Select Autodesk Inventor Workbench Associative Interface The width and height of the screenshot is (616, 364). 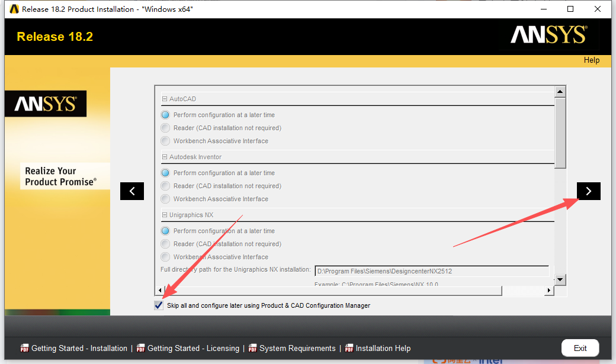[165, 199]
